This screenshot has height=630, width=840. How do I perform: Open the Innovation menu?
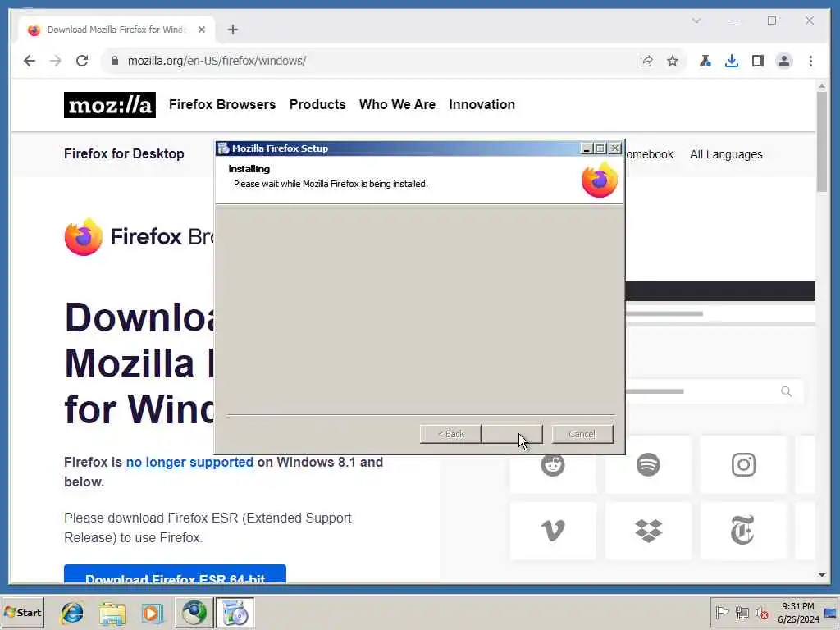482,104
